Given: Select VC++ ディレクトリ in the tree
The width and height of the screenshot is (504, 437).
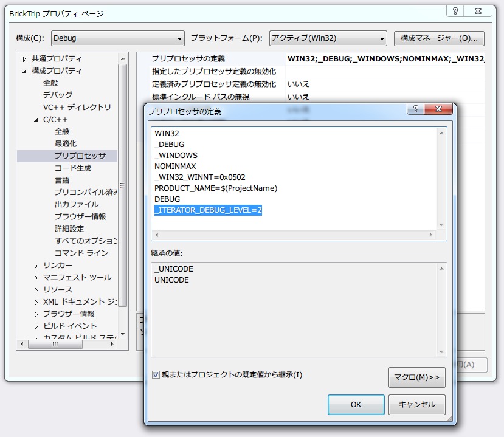Looking at the screenshot, I should click(77, 108).
